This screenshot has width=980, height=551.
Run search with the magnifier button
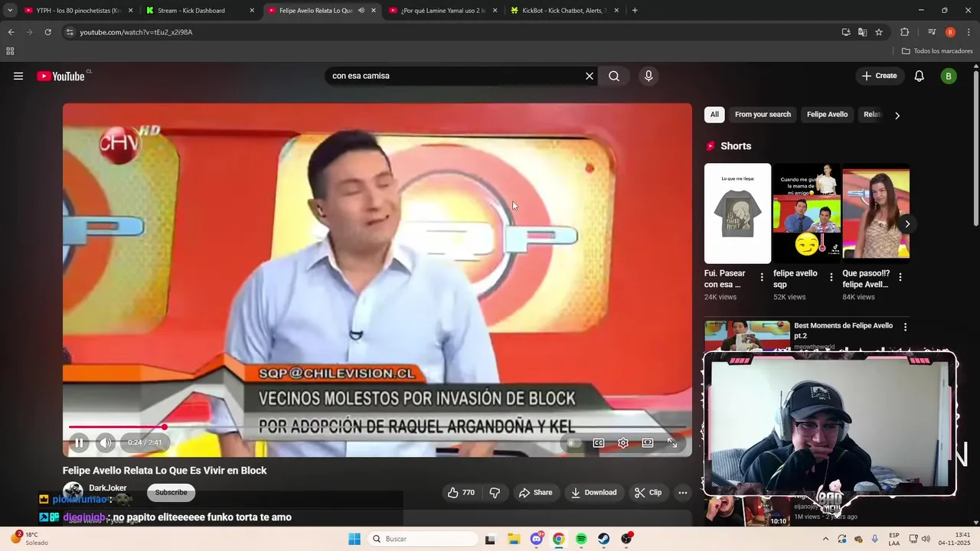pyautogui.click(x=614, y=76)
